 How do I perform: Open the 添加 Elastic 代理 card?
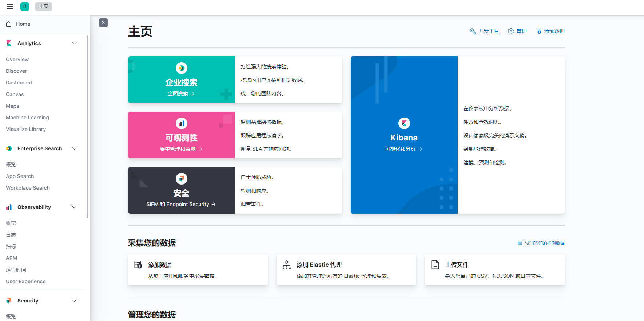346,270
